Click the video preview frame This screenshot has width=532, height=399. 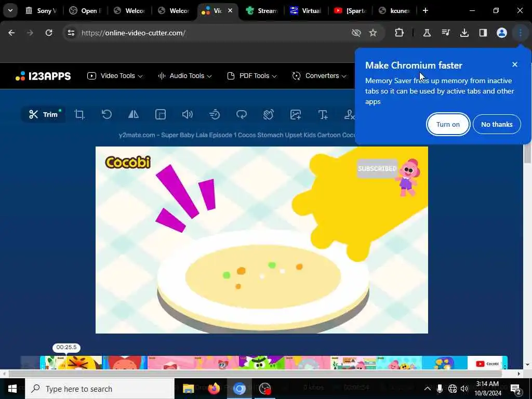click(x=262, y=240)
